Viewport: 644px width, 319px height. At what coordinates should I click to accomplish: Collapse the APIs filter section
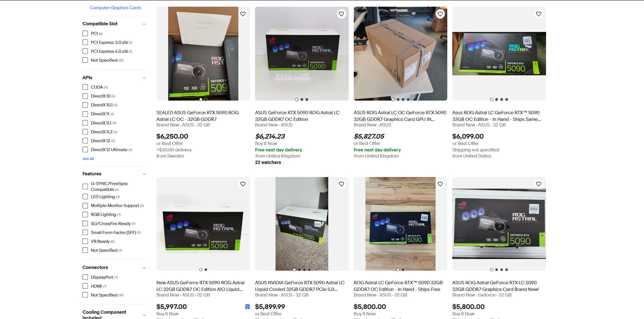(x=144, y=78)
